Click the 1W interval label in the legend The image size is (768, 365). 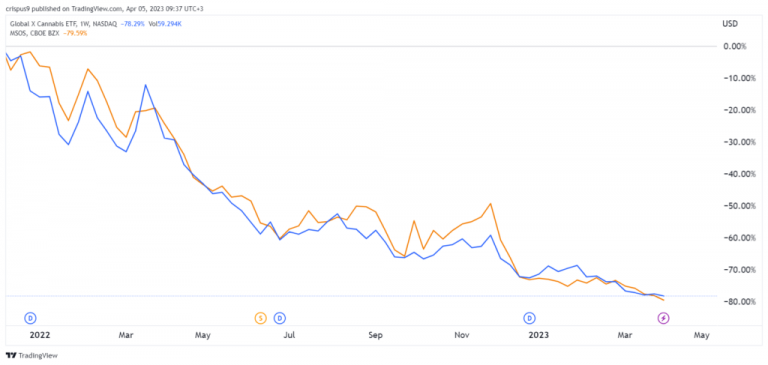pyautogui.click(x=80, y=24)
